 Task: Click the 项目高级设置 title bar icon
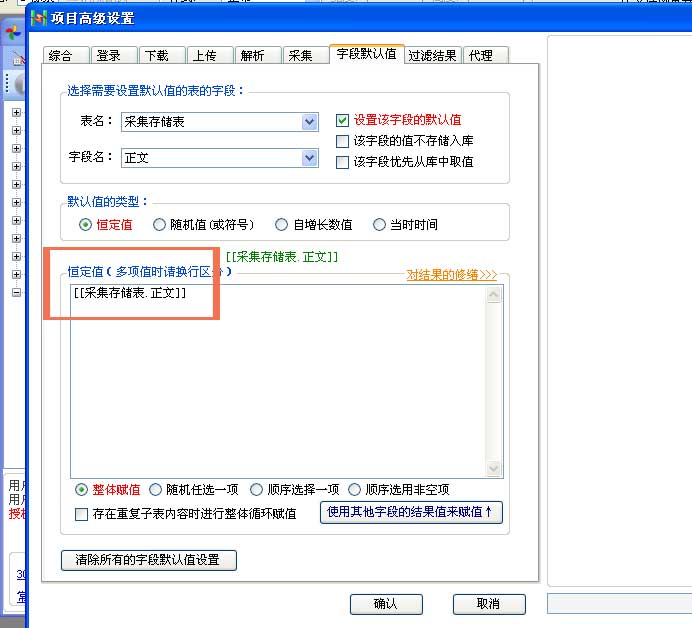(42, 18)
